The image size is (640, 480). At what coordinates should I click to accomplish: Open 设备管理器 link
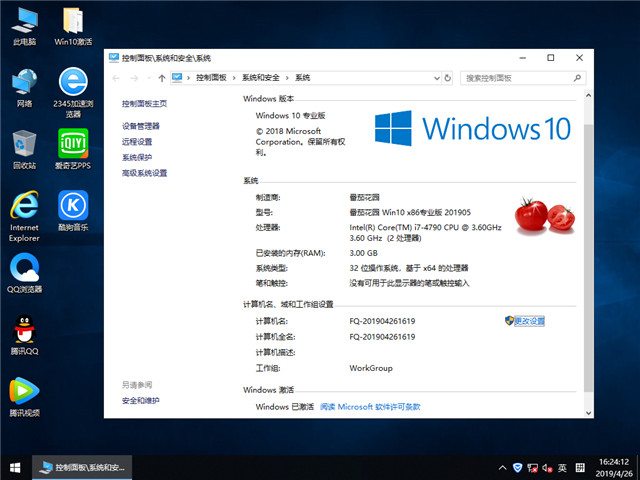coord(140,126)
